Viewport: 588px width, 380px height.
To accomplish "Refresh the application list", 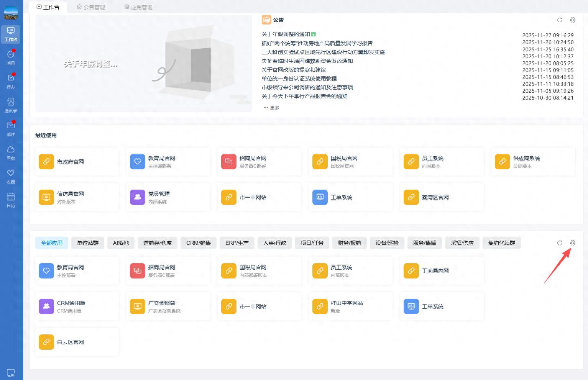I will click(x=559, y=243).
